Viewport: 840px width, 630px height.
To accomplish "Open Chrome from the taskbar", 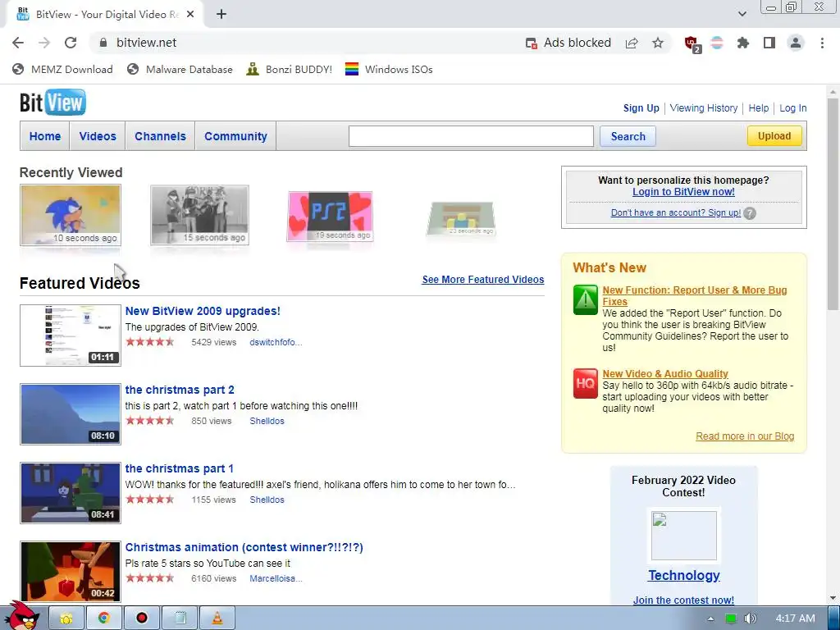I will (x=103, y=619).
